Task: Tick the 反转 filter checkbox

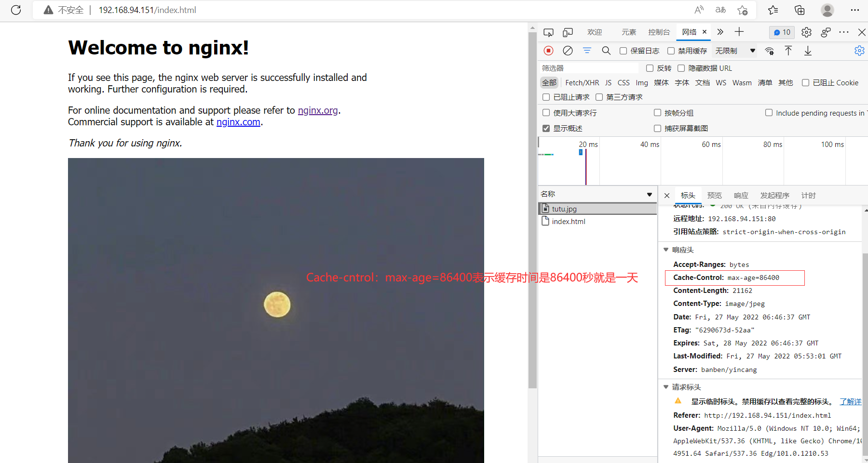Action: tap(650, 68)
